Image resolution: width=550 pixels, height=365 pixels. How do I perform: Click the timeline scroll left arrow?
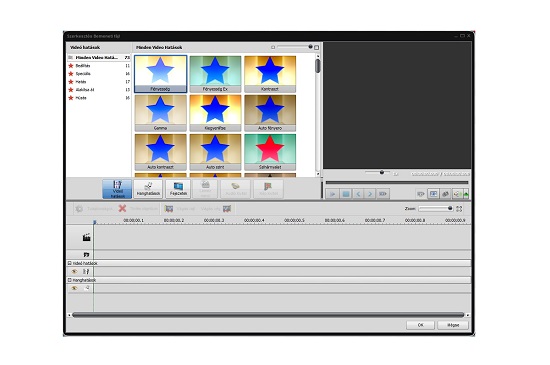69,315
